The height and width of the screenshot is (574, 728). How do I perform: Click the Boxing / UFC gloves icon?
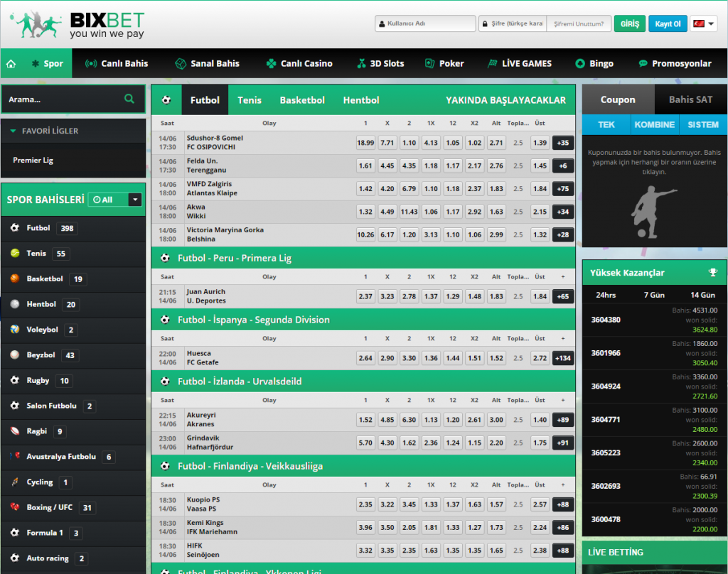(x=15, y=507)
